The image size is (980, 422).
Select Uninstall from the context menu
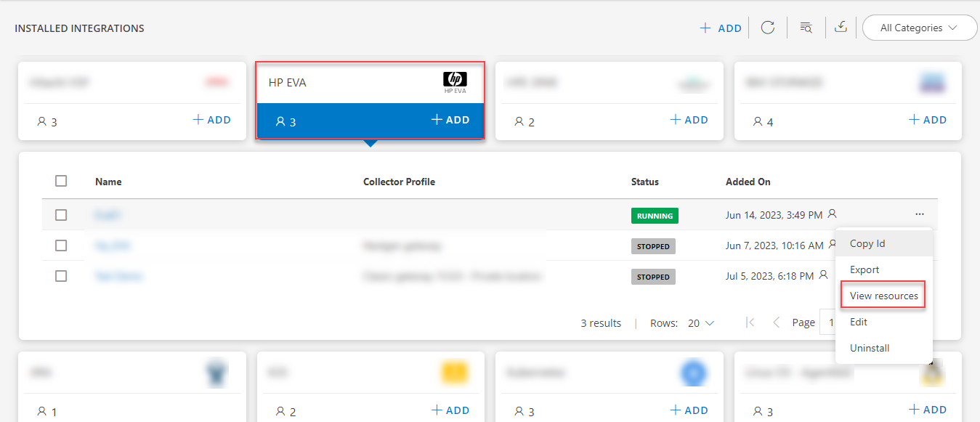869,348
